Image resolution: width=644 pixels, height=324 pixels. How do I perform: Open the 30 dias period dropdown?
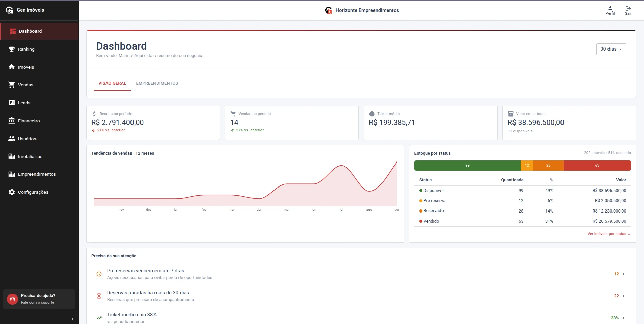tap(611, 49)
